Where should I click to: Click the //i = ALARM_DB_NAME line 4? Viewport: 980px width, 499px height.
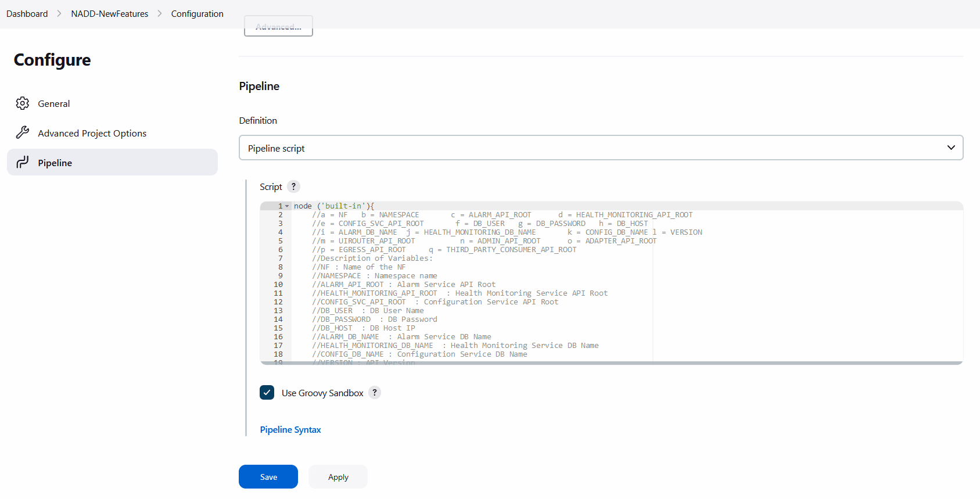tap(507, 232)
